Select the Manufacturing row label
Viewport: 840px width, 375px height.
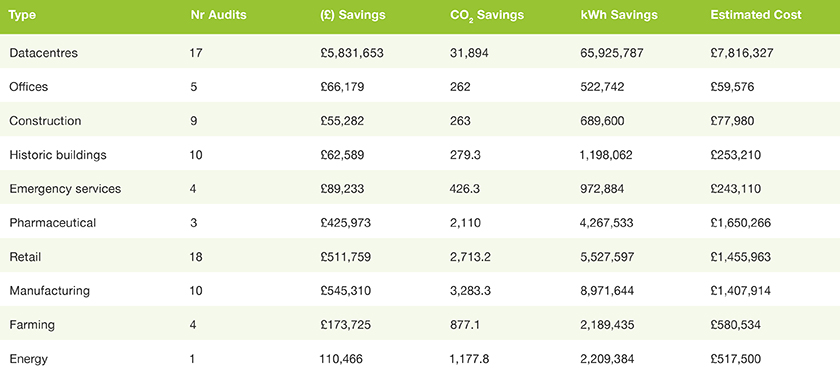coord(49,291)
